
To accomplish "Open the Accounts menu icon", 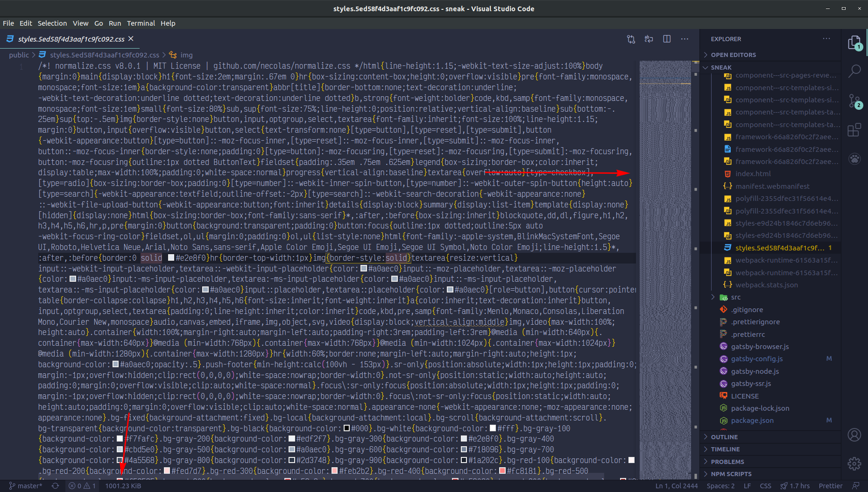I will click(x=854, y=435).
